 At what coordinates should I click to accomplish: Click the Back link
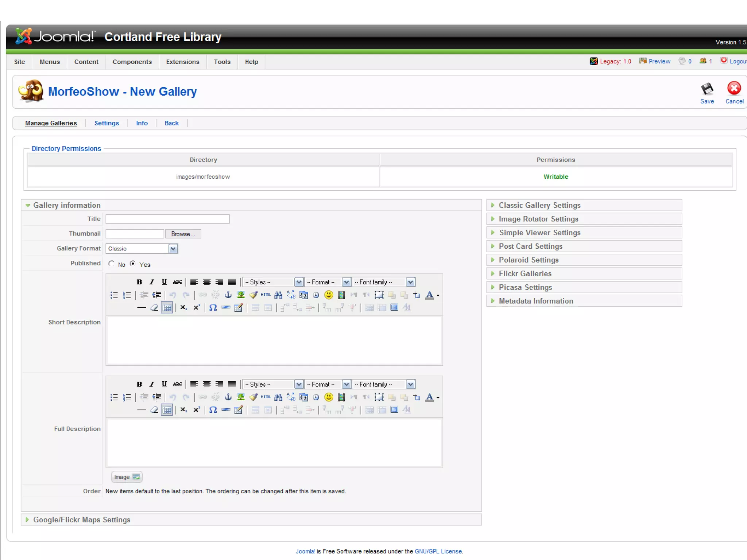click(171, 123)
